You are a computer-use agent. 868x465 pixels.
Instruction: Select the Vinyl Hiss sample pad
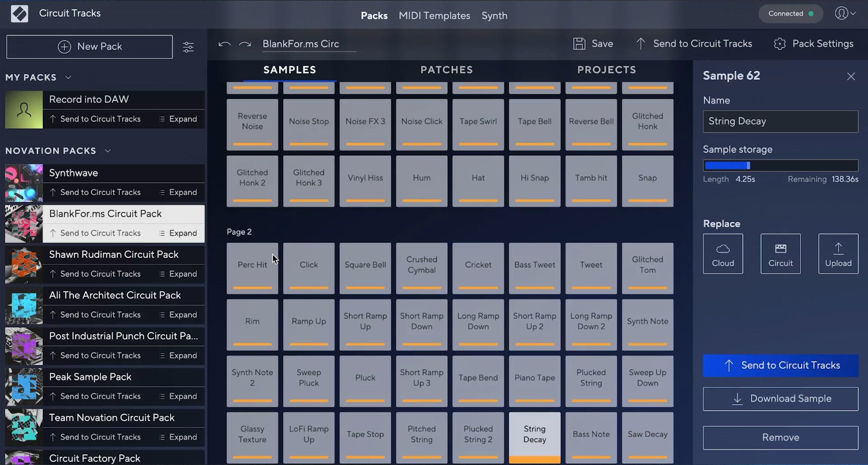click(x=365, y=181)
